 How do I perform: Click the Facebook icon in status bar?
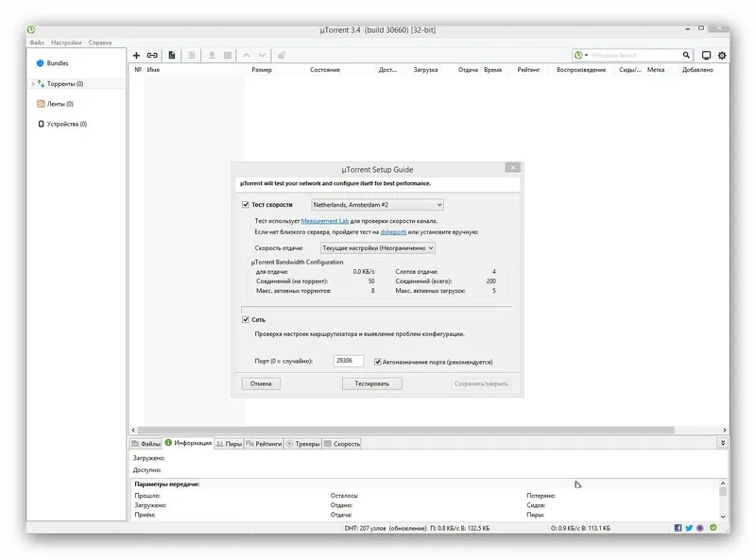point(678,528)
